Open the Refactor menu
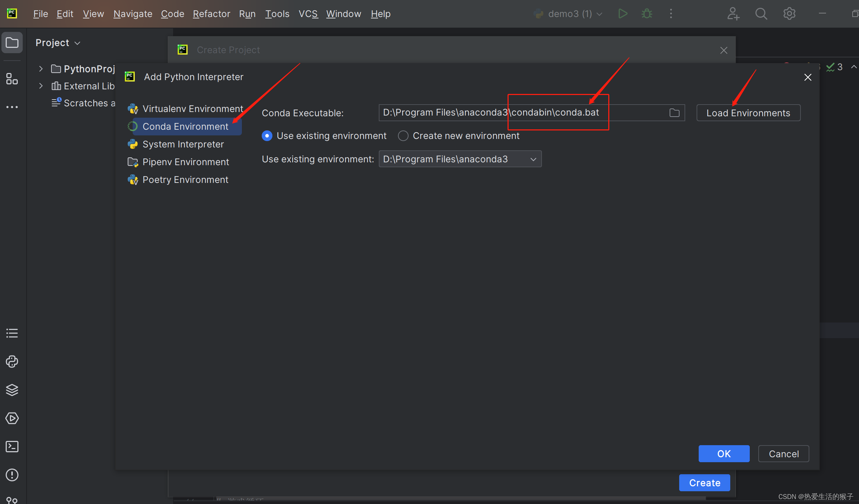Screen dimensions: 859x504 pyautogui.click(x=211, y=14)
